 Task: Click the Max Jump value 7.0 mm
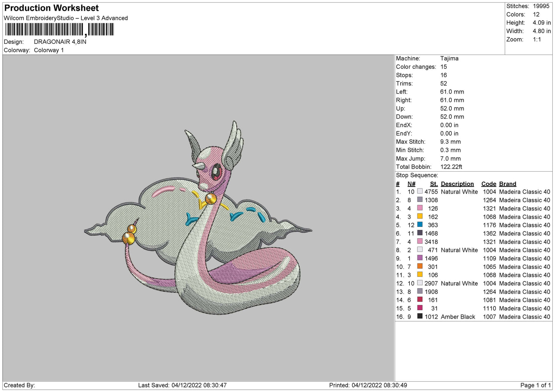451,159
